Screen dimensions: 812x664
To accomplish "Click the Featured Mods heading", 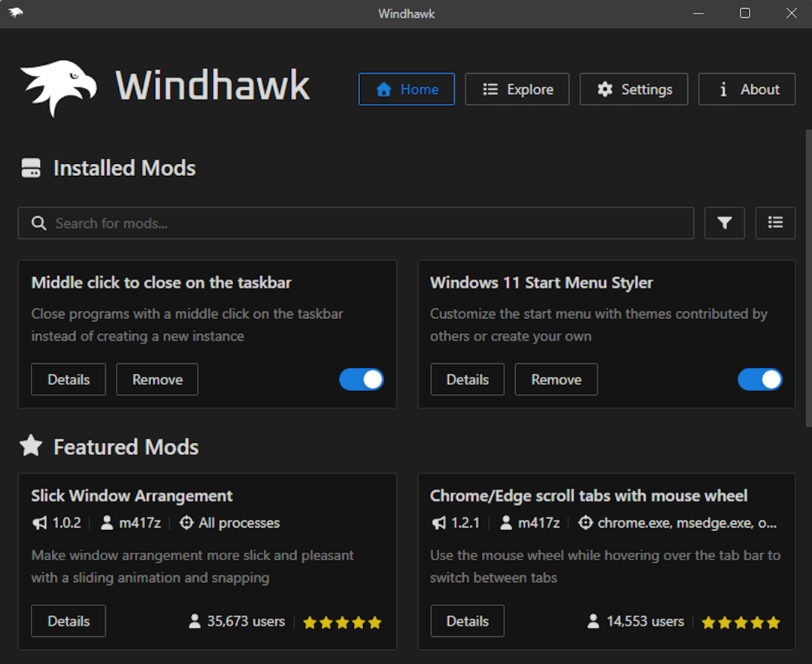I will [126, 447].
